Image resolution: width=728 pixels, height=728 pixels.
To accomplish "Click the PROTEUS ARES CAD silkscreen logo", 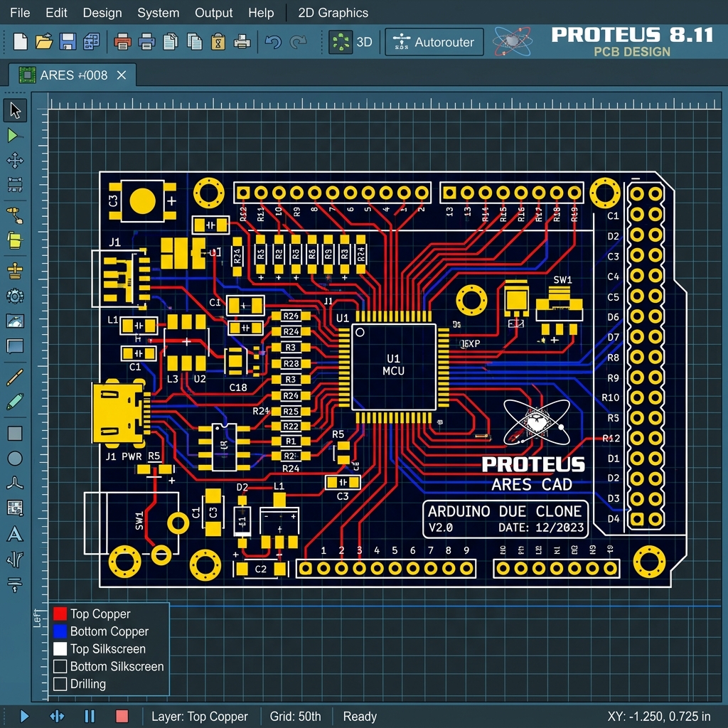I will click(534, 445).
